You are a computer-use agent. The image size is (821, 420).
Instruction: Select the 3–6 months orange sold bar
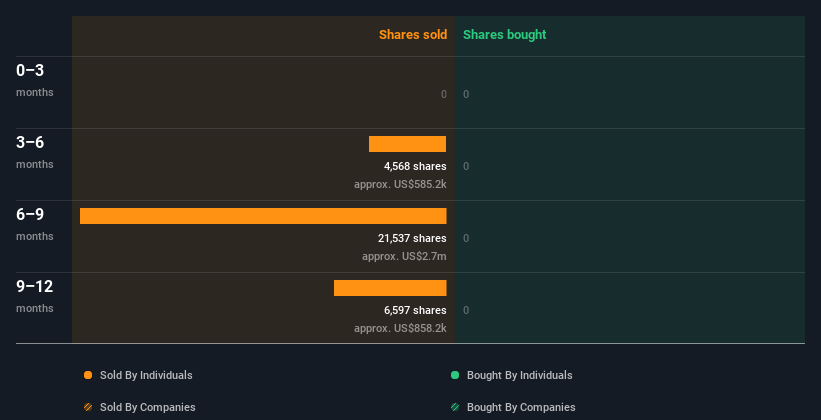(x=407, y=144)
